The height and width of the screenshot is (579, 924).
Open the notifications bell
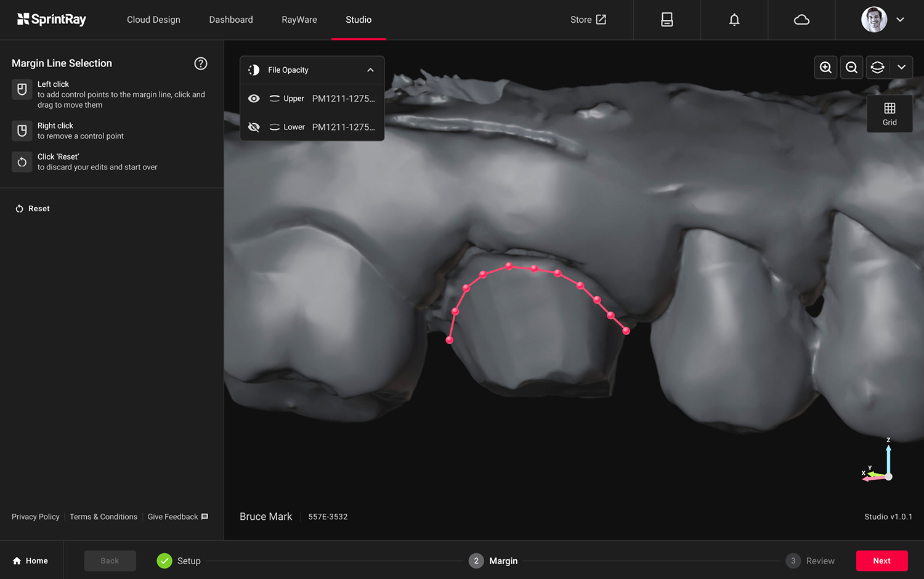click(734, 20)
